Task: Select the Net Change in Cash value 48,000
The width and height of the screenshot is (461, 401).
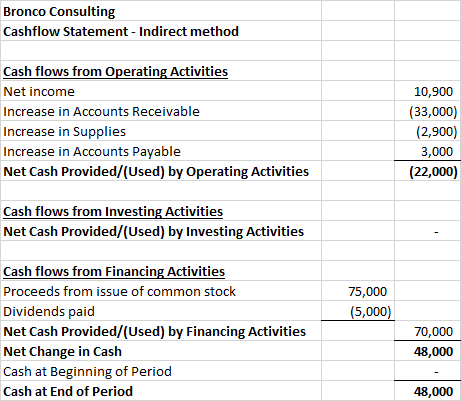Action: [x=434, y=352]
